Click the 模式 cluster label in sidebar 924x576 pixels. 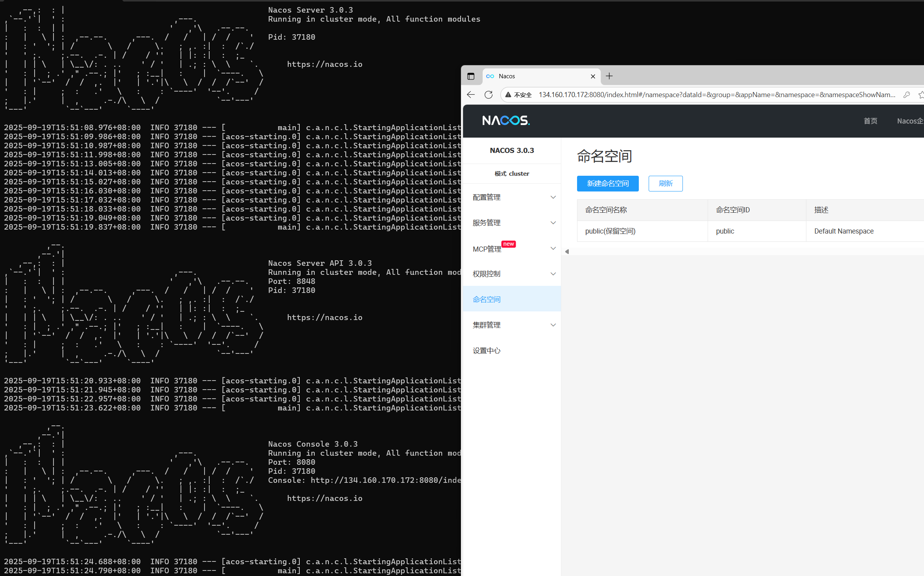(x=512, y=174)
